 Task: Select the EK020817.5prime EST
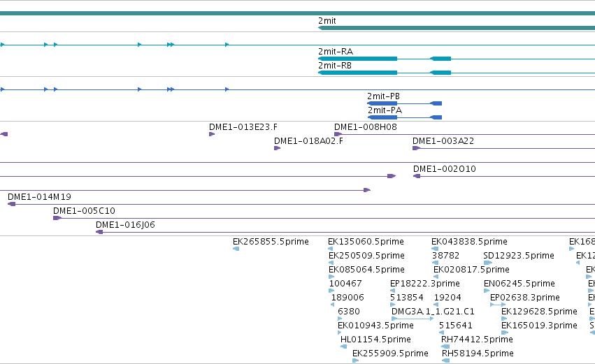(x=471, y=270)
